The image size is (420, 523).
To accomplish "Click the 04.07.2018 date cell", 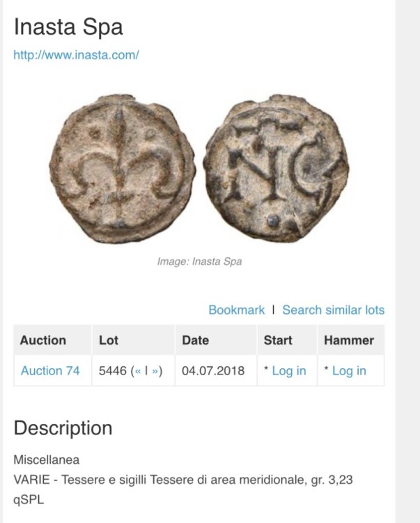I will click(213, 371).
